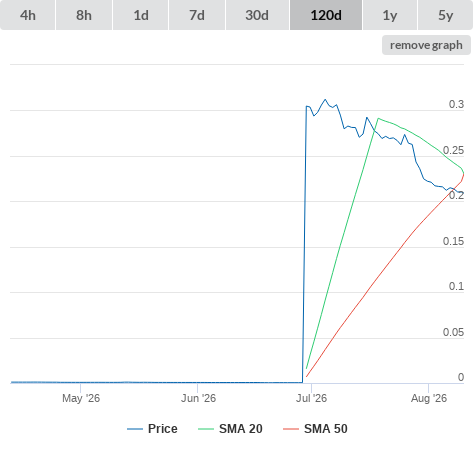Choose the 1d time range tab
Screen dimensions: 474x455
tap(141, 15)
